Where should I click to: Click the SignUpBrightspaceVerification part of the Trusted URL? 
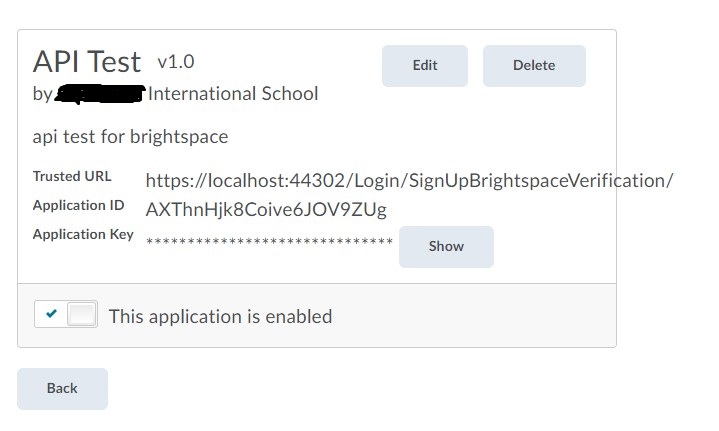(538, 181)
